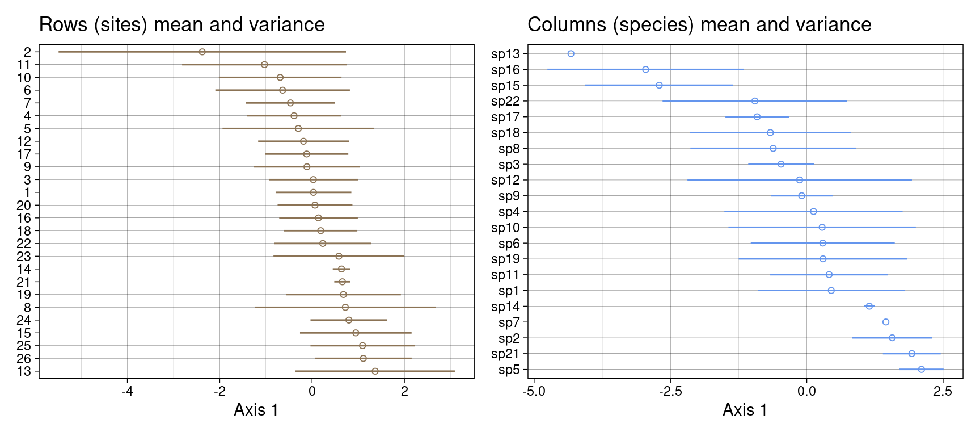Click the sp14 mean marker
Image resolution: width=980 pixels, height=436 pixels.
(869, 307)
